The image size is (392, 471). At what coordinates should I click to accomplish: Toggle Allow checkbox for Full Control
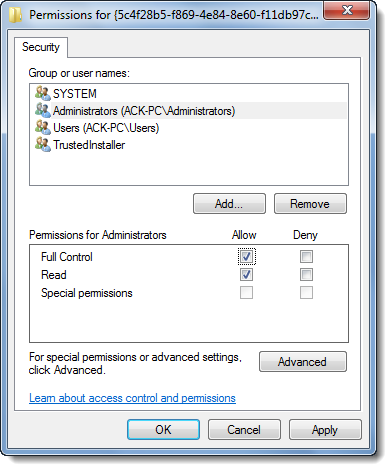tap(246, 257)
